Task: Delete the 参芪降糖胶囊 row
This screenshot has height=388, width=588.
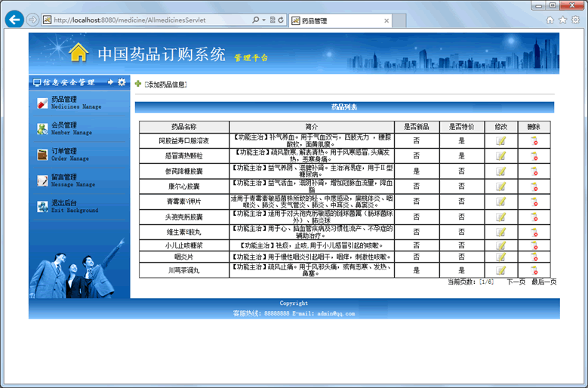Action: pos(534,171)
